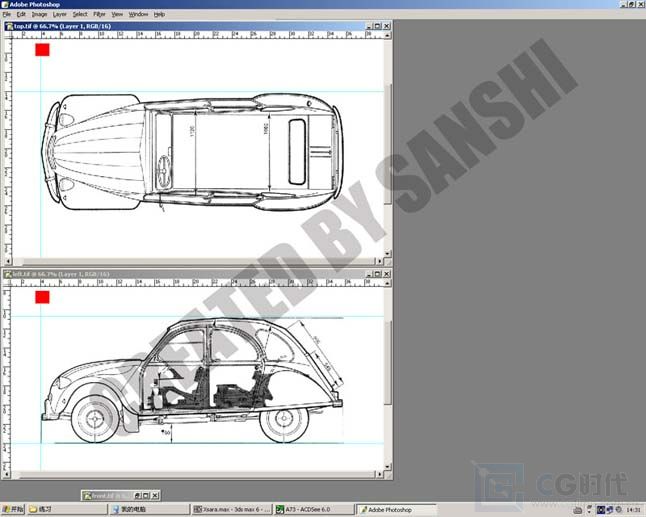
Task: Click the front.tif minimized window icon
Action: tap(87, 496)
